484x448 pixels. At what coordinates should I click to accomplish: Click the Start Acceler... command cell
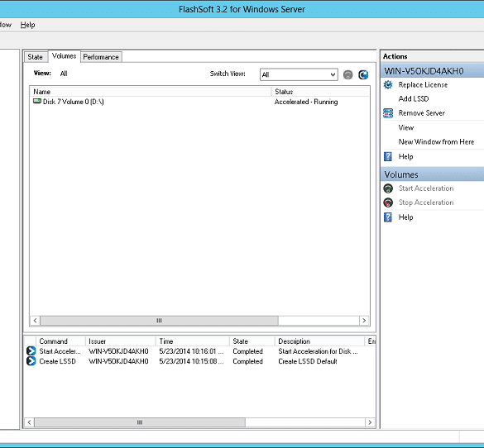(x=60, y=351)
